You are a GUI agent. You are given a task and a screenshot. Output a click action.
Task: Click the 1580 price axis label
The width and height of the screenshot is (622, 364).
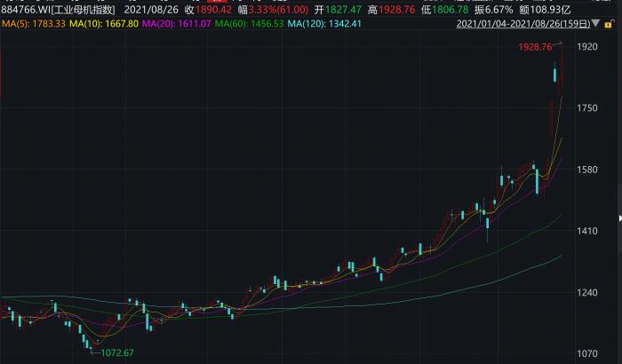587,170
